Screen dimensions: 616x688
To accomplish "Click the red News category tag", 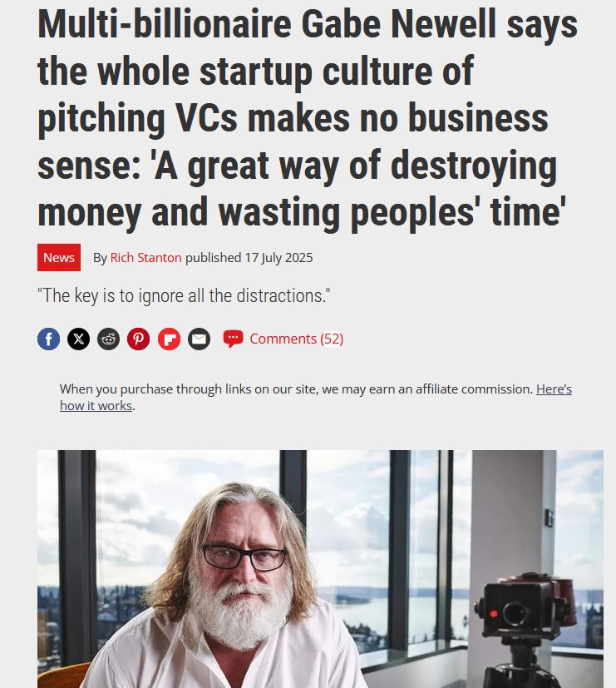I will (x=59, y=258).
